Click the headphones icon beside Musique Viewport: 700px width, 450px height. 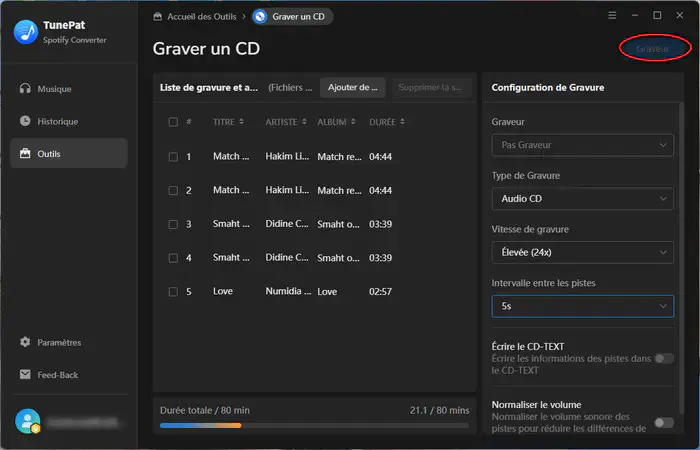coord(25,88)
